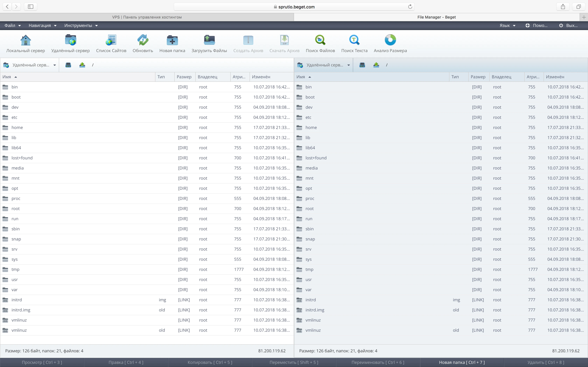Screen dimensions: 588x367
Task: Click the Копировать [Ctrl + 5] button
Action: [210, 362]
